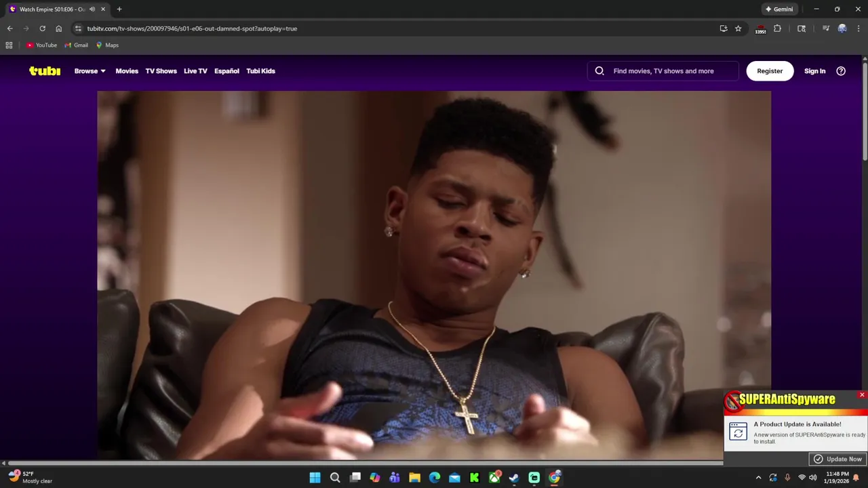The height and width of the screenshot is (488, 868).
Task: Click the horizontal page scrollbar
Action: pyautogui.click(x=364, y=464)
